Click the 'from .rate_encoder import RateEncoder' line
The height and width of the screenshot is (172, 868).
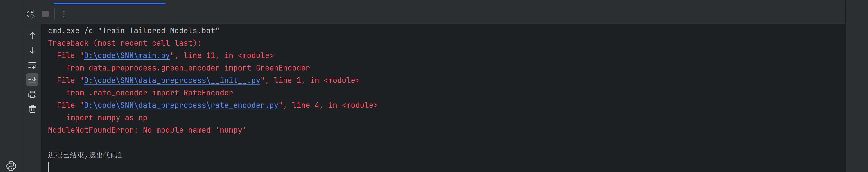pyautogui.click(x=149, y=93)
